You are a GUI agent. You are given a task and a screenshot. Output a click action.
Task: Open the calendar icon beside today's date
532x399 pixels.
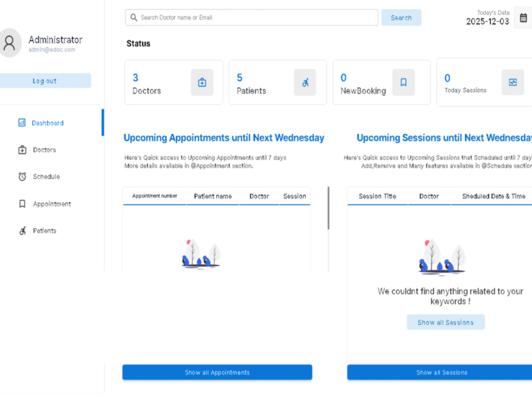pos(523,18)
